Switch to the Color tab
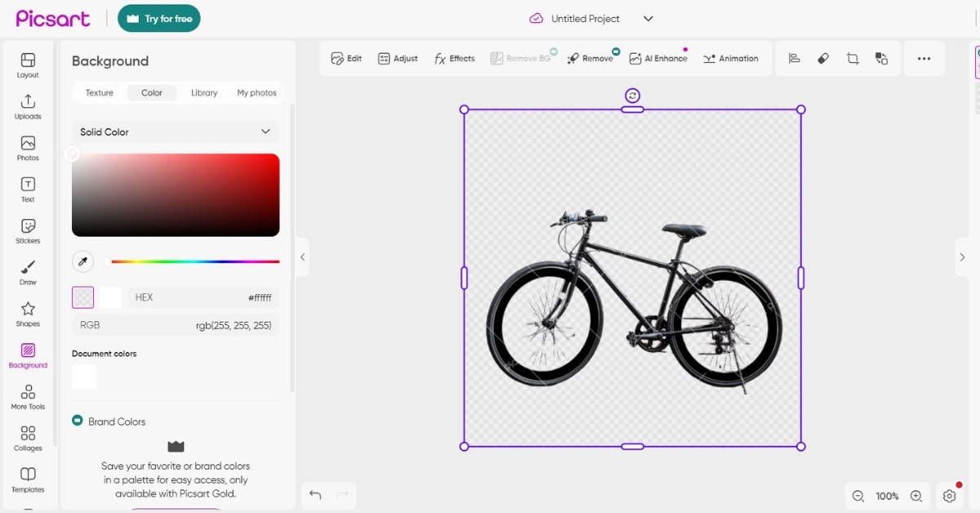Image resolution: width=980 pixels, height=513 pixels. (152, 93)
